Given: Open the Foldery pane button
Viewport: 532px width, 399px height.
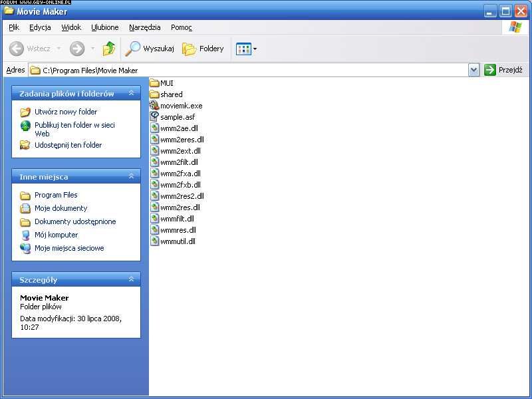Looking at the screenshot, I should coord(203,49).
